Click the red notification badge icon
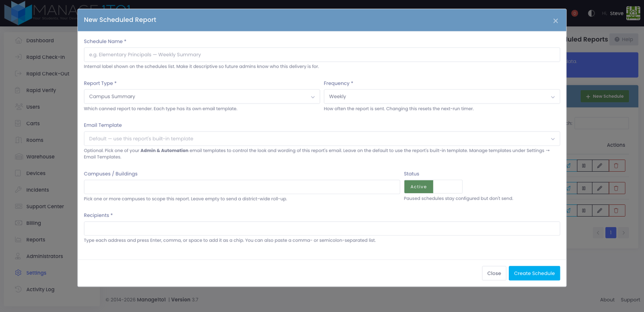The width and height of the screenshot is (644, 312). point(574,13)
